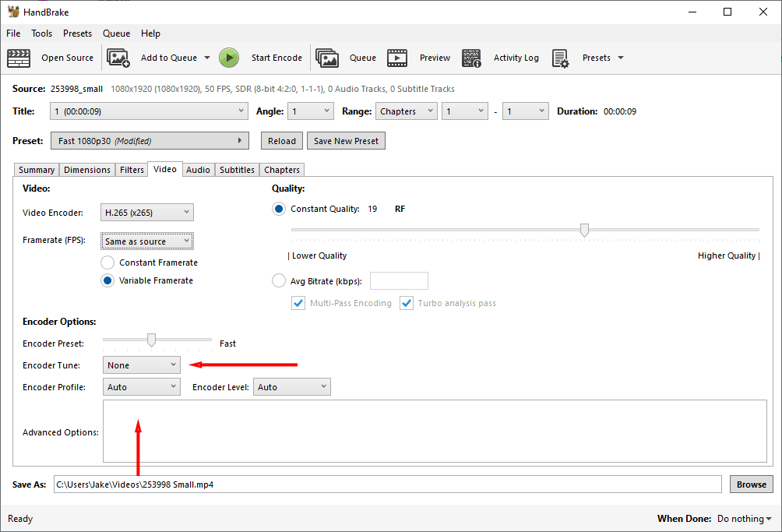Disable Multi-Pass Encoding
782x532 pixels.
point(298,303)
